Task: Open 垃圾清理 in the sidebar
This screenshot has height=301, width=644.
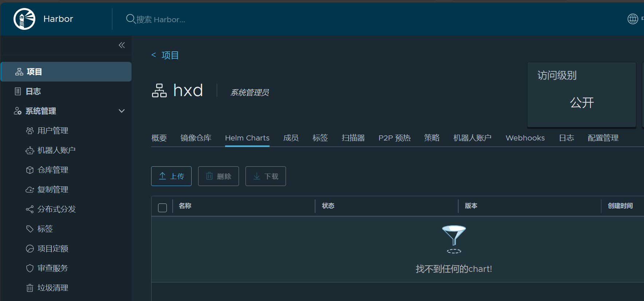Action: coord(53,288)
